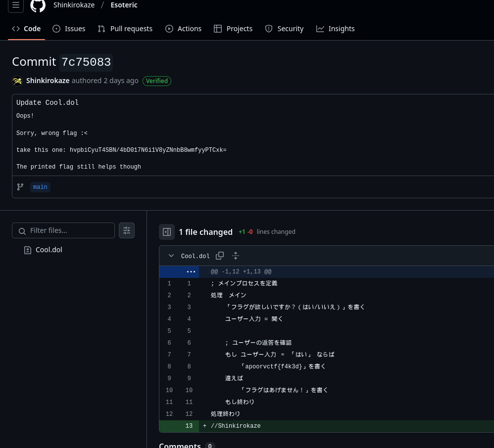Open the hamburger navigation menu

click(16, 5)
